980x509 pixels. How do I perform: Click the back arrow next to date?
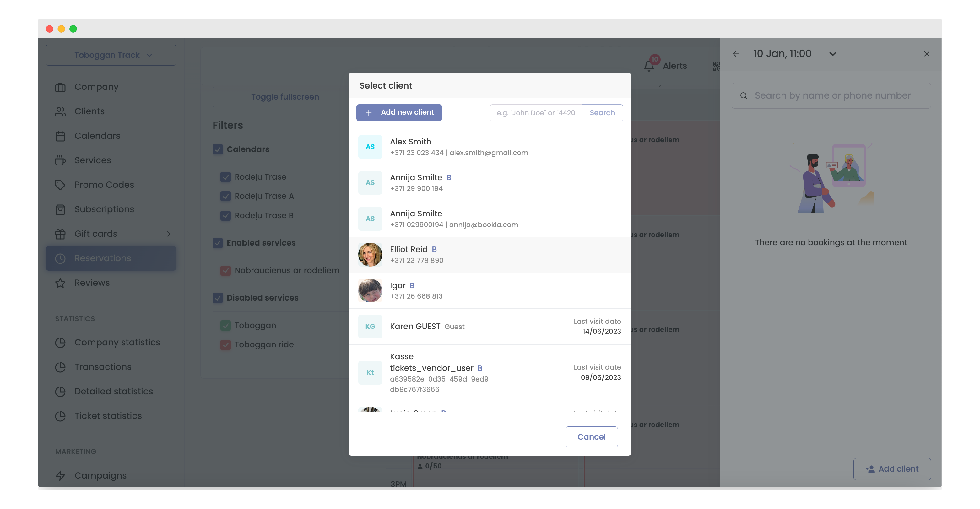(736, 54)
